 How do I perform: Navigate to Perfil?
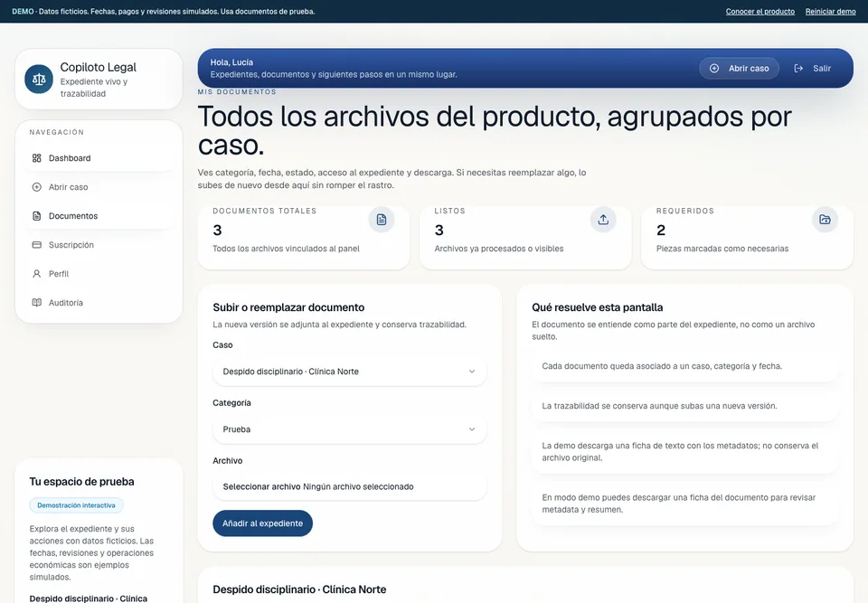pos(99,274)
